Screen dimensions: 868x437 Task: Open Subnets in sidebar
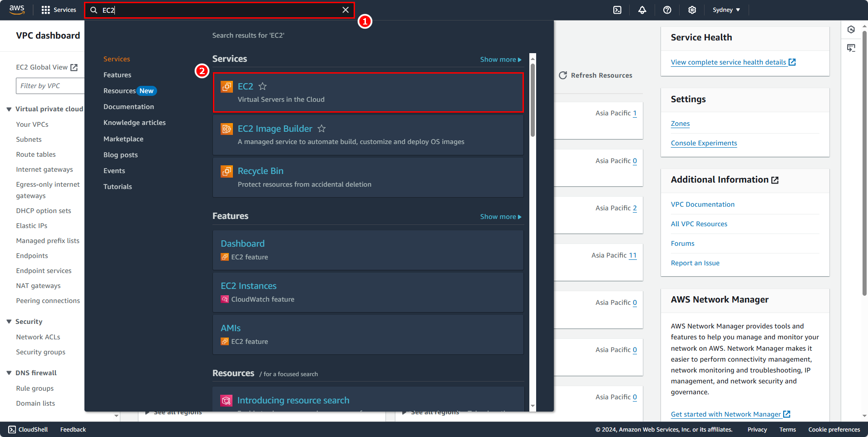point(29,139)
